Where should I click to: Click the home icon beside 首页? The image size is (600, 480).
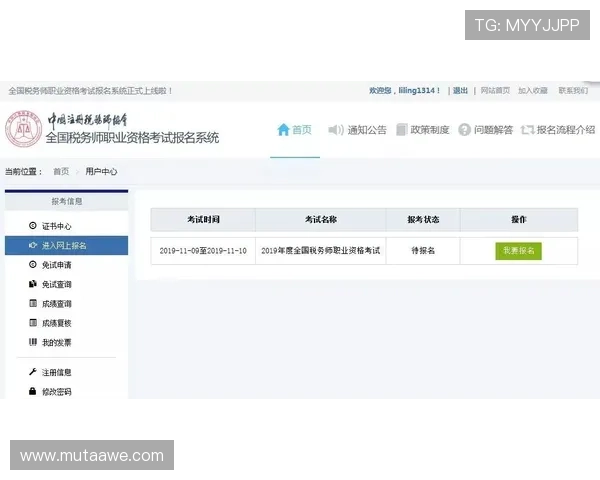pos(283,129)
